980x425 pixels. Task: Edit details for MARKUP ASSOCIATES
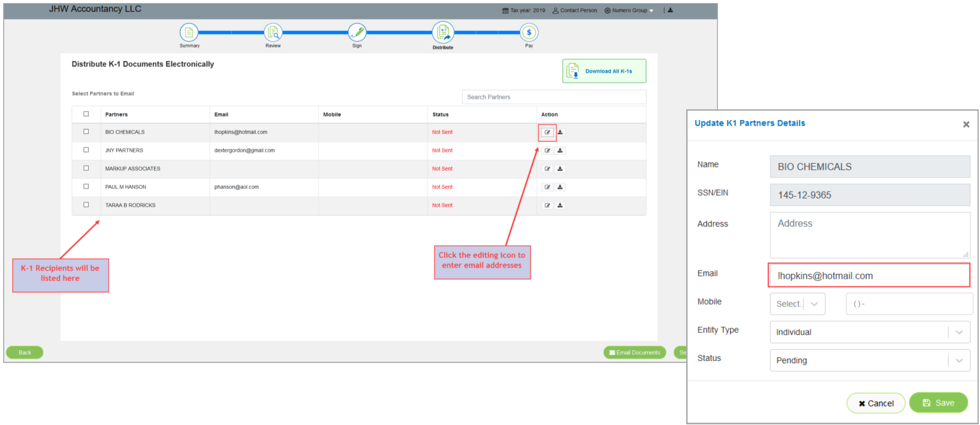(x=548, y=169)
